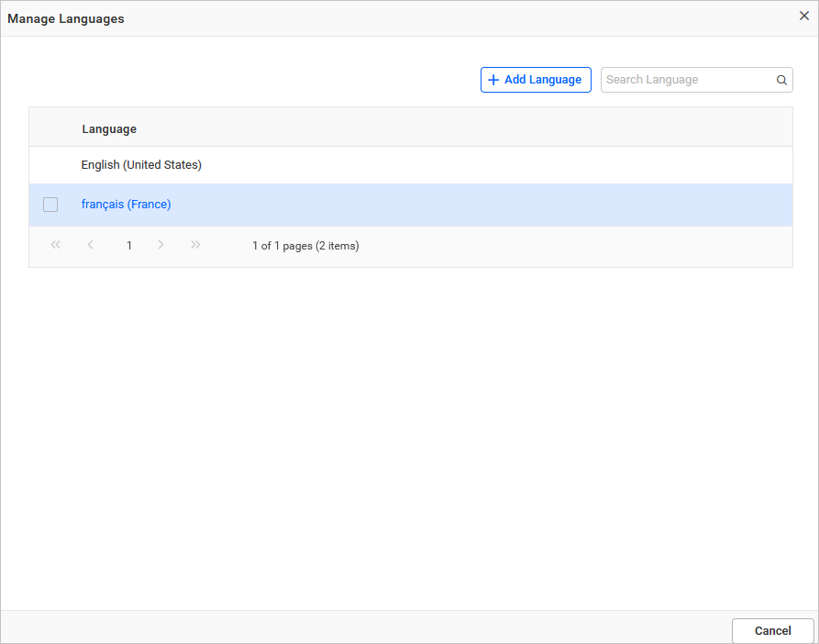Image resolution: width=819 pixels, height=644 pixels.
Task: Check the checkbox beside français (France)
Action: point(50,204)
